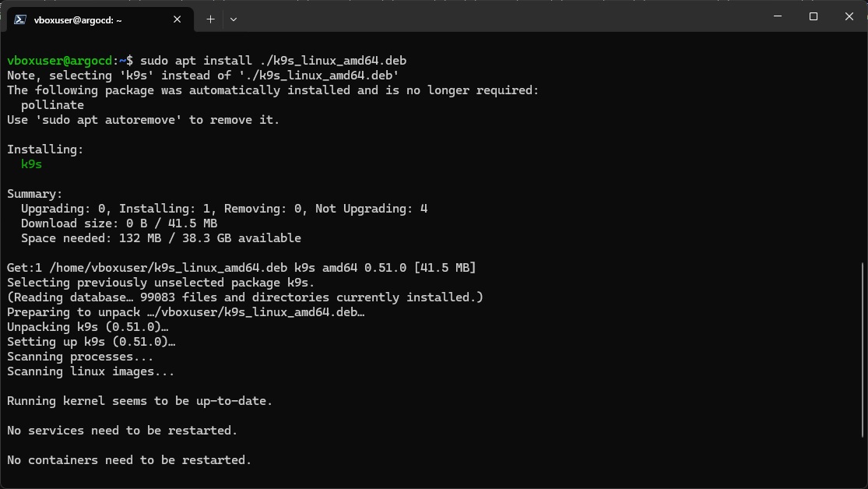Click the vertical scrollbar thumb
Screen dimensions: 868x489
[863, 350]
